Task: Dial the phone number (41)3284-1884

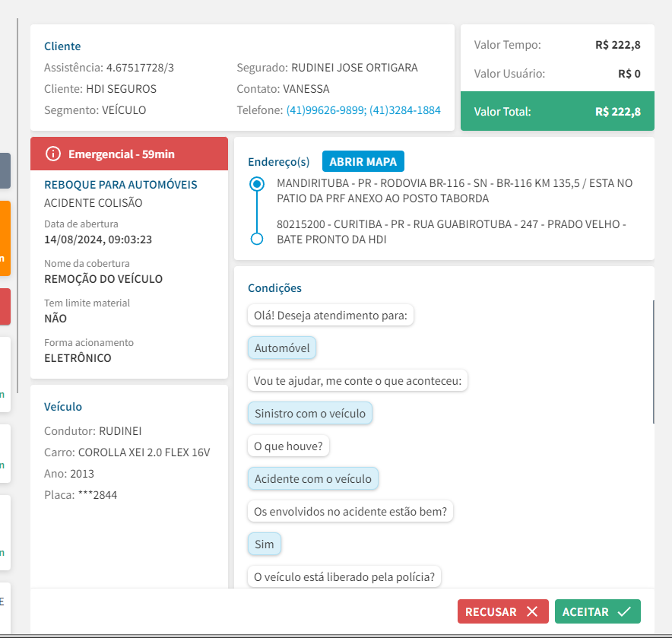Action: 405,110
